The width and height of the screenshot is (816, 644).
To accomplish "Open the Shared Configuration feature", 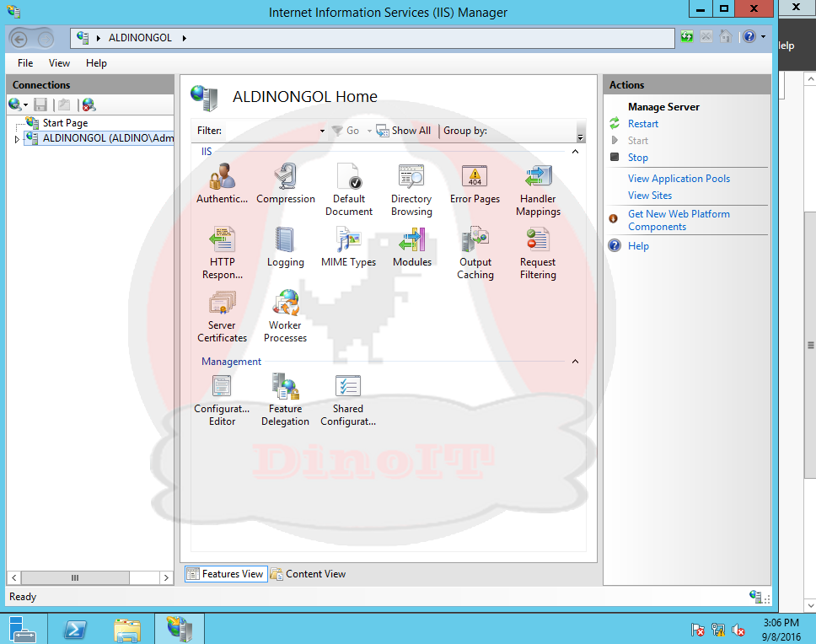I will (348, 400).
